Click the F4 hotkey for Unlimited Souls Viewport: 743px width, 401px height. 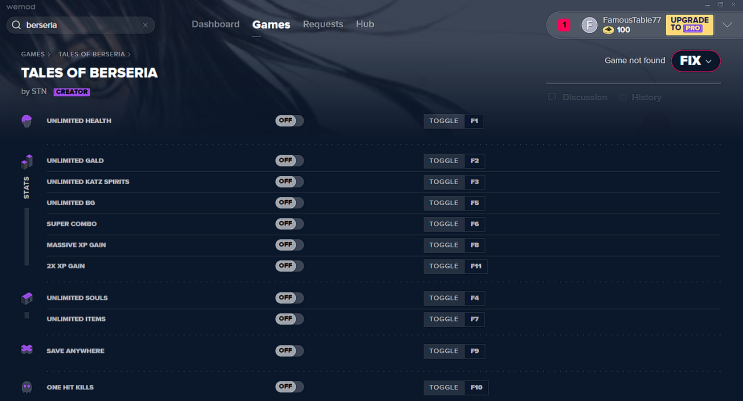pyautogui.click(x=474, y=298)
